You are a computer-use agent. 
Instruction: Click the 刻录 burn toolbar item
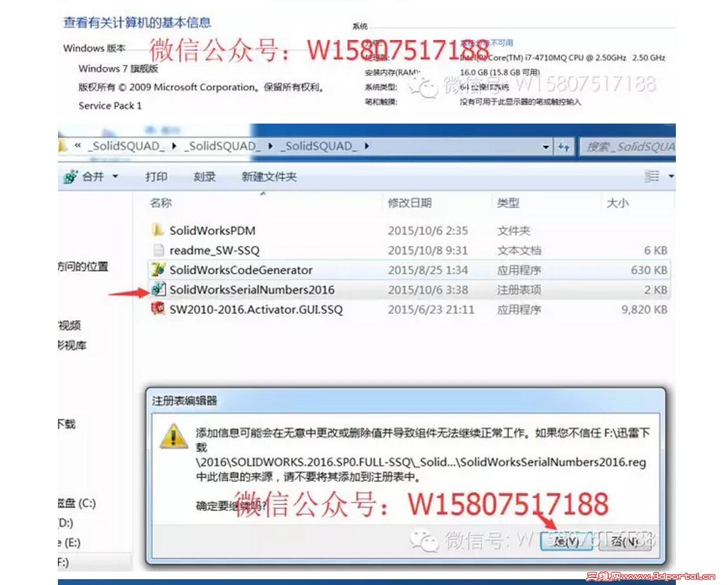click(204, 176)
